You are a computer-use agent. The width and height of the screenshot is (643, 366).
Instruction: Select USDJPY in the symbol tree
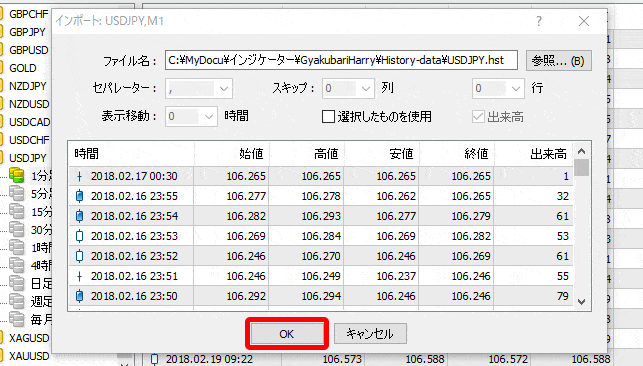[28, 158]
